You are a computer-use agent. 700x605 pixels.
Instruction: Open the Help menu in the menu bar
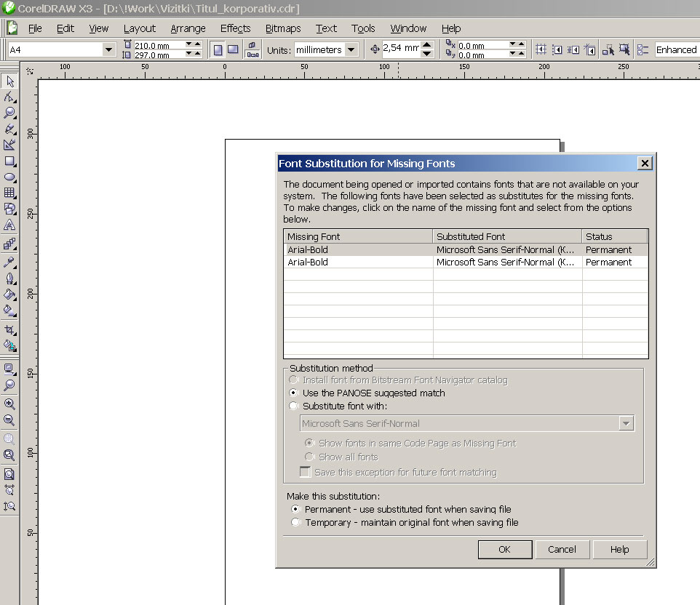pyautogui.click(x=451, y=28)
